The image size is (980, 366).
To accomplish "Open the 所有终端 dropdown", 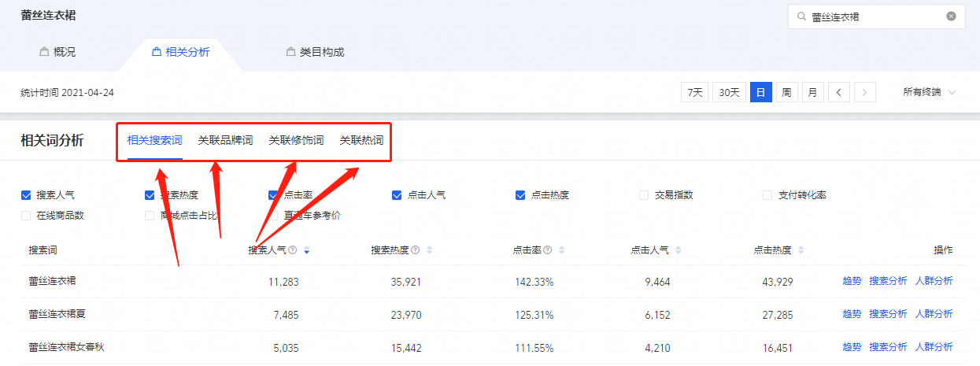I will (x=930, y=92).
